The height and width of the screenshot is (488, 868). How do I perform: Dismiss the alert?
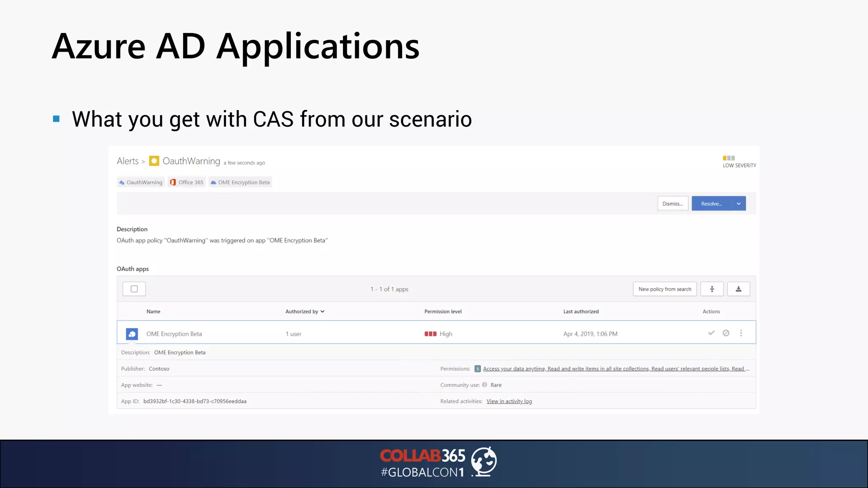[673, 204]
